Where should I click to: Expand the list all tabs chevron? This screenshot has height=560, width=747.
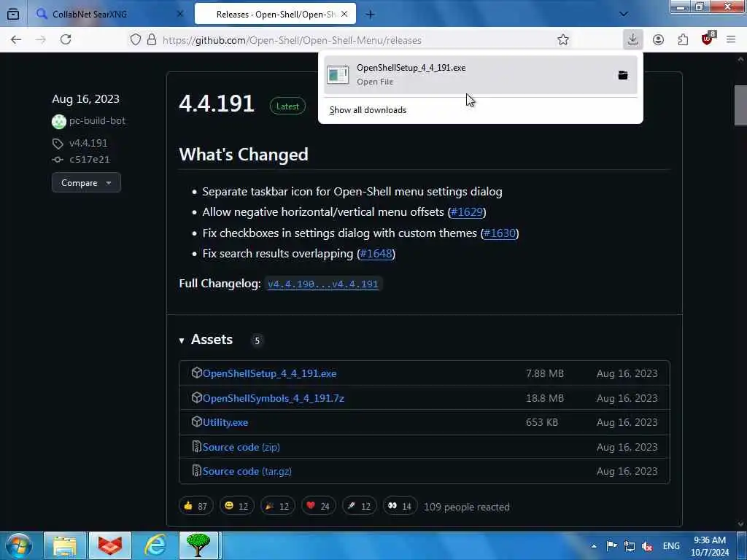tap(623, 14)
